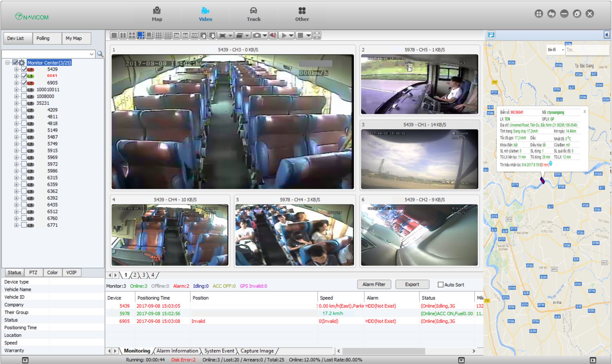Switch to the Alarm Information tab
The image size is (612, 364).
(x=177, y=351)
